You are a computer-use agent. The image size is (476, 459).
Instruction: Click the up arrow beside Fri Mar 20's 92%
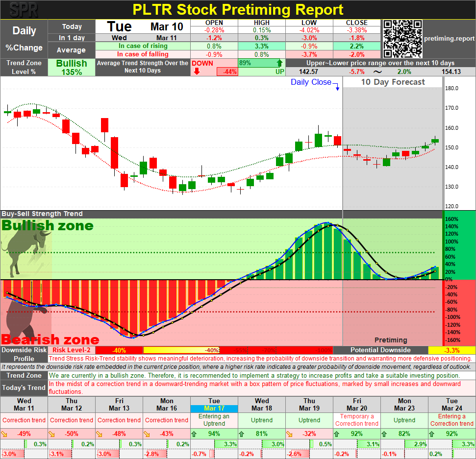coord(337,434)
